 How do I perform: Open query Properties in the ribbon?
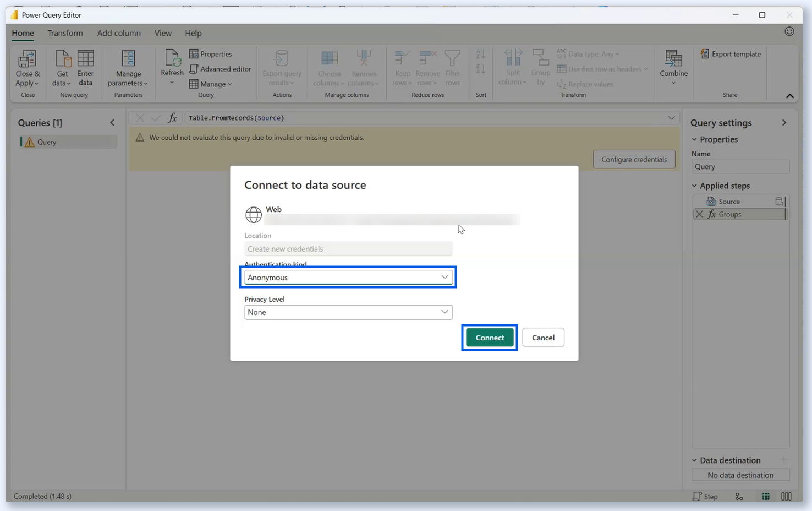(211, 54)
